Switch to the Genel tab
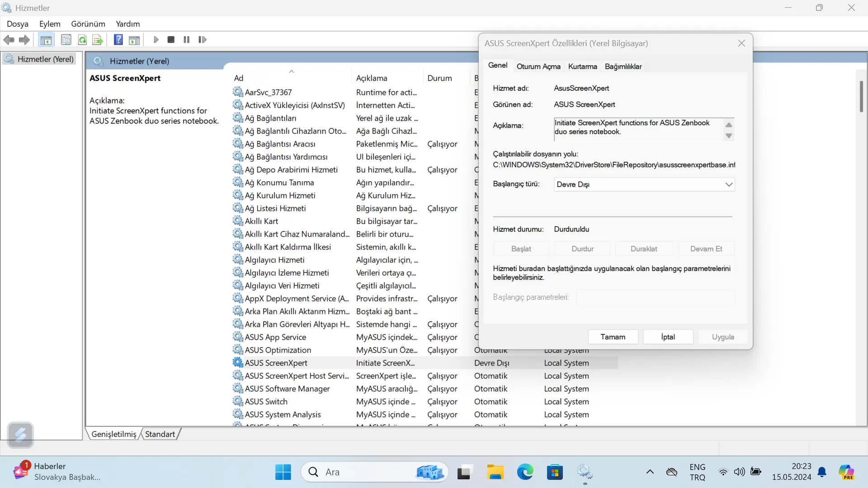868x488 pixels. 498,66
